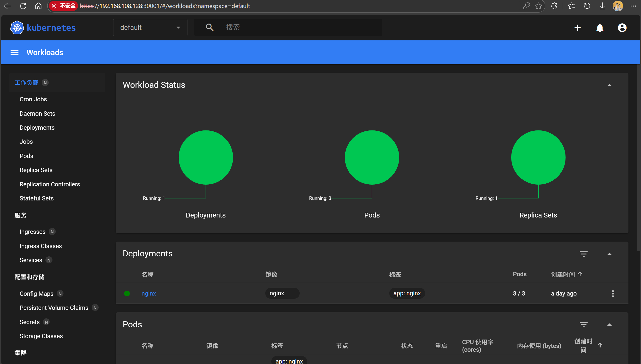Click the browser favorites star icon

(x=538, y=6)
